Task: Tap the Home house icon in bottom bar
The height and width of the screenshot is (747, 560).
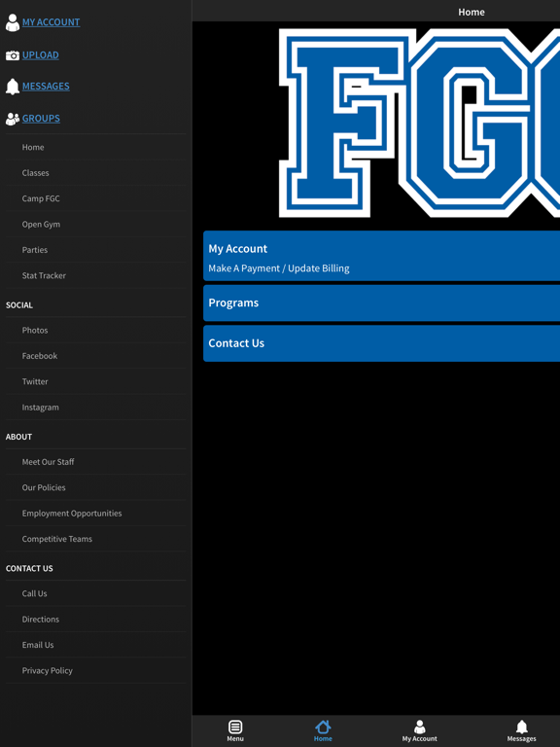Action: click(x=323, y=727)
